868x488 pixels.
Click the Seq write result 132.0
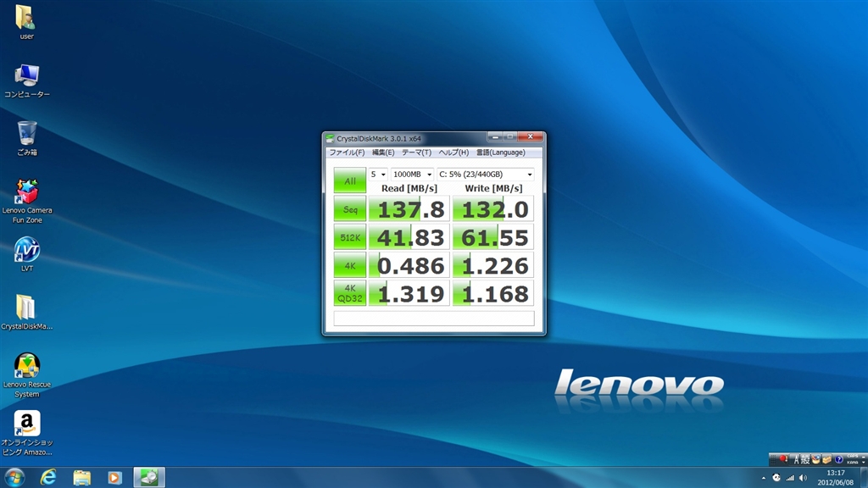coord(493,209)
